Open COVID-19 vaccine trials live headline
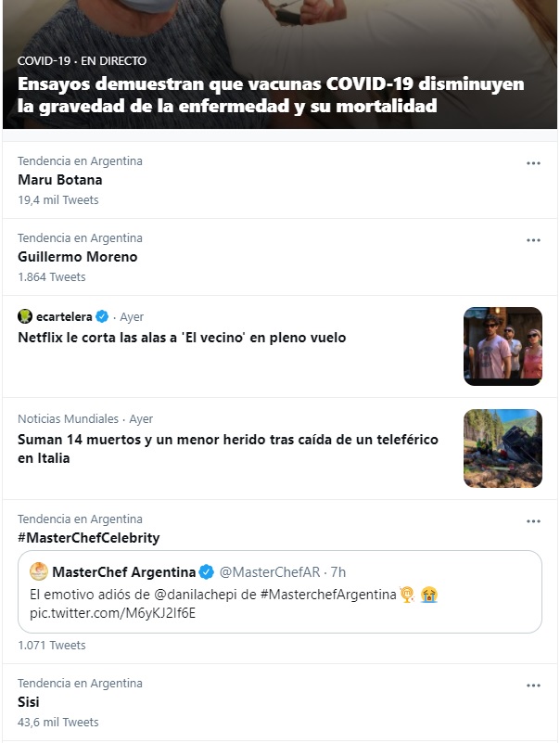560x743 pixels. (271, 95)
